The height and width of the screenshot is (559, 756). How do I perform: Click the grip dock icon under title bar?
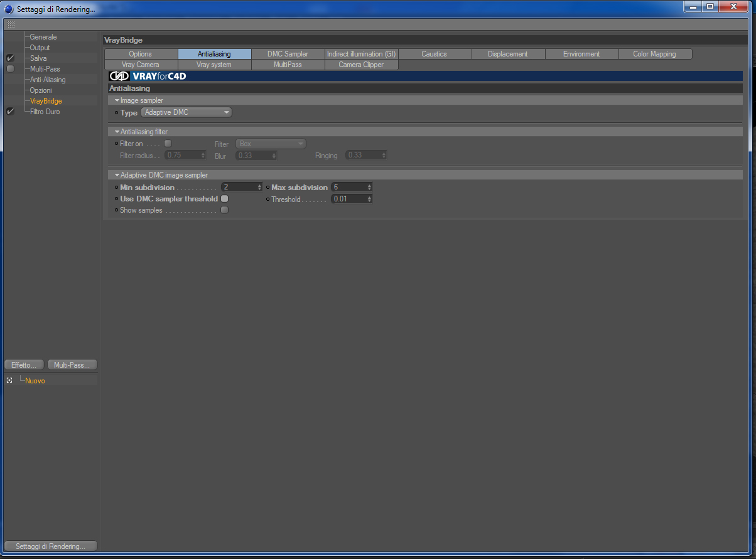(x=11, y=24)
